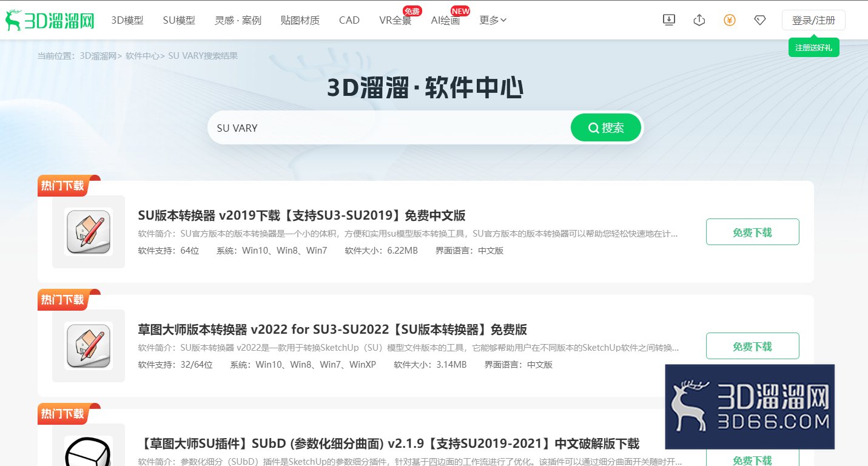Click the 3D溜溜网 deer logo

50,20
